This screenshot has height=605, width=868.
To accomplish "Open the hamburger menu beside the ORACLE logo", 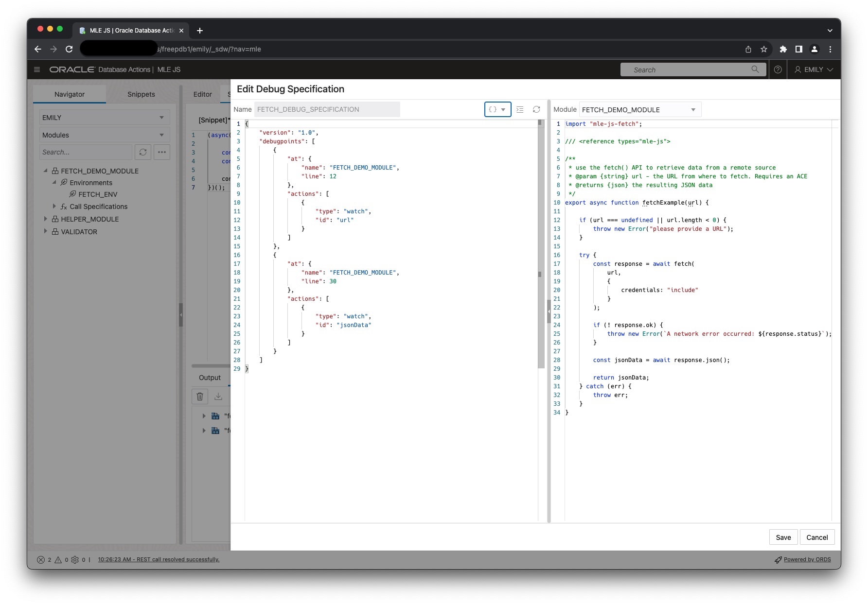I will pos(37,69).
